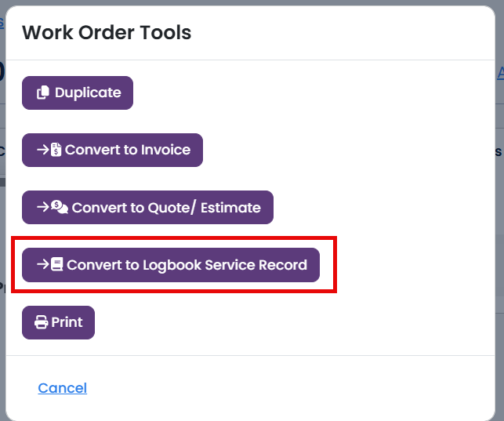Click the invoice document icon with dollar sign
The image size is (504, 421).
(x=56, y=150)
